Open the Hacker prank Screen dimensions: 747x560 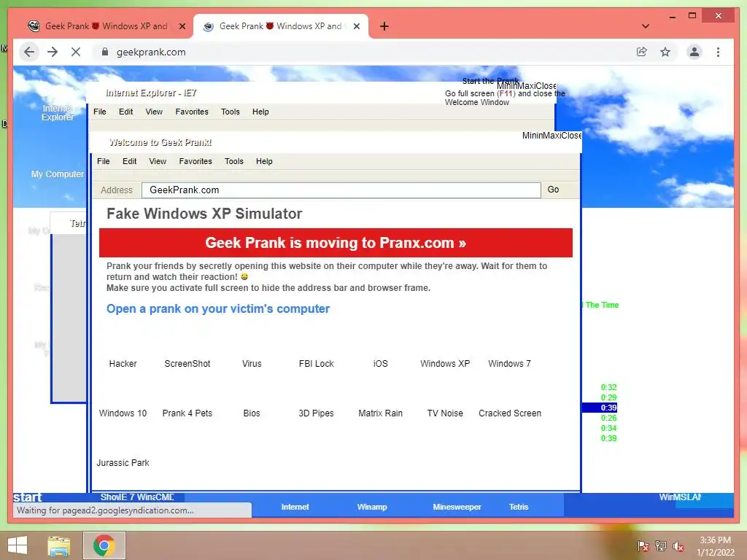pos(123,363)
